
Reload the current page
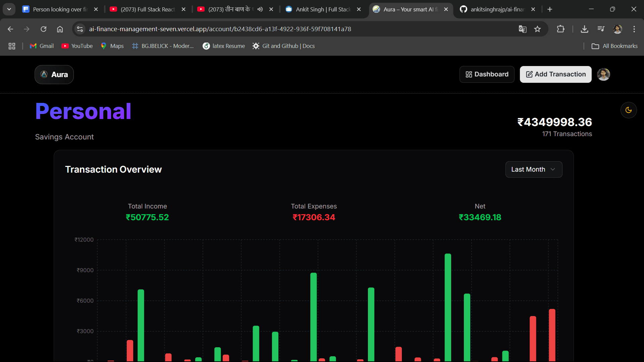(44, 29)
